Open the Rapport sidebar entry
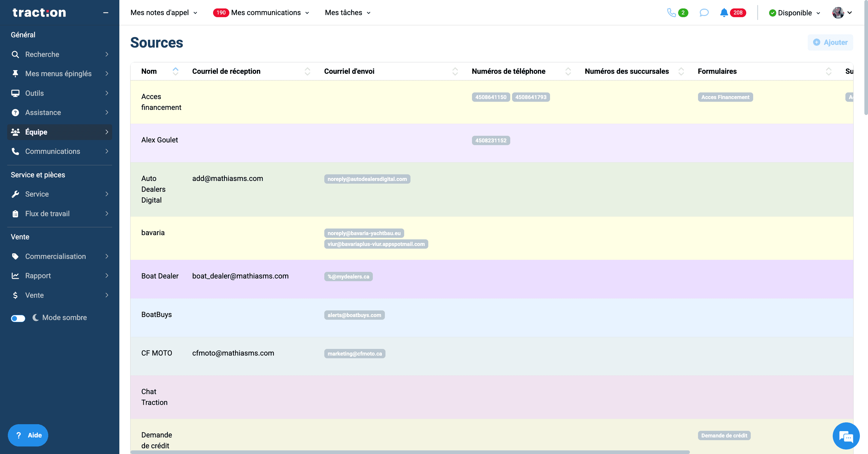Viewport: 868px width, 454px height. pos(60,276)
